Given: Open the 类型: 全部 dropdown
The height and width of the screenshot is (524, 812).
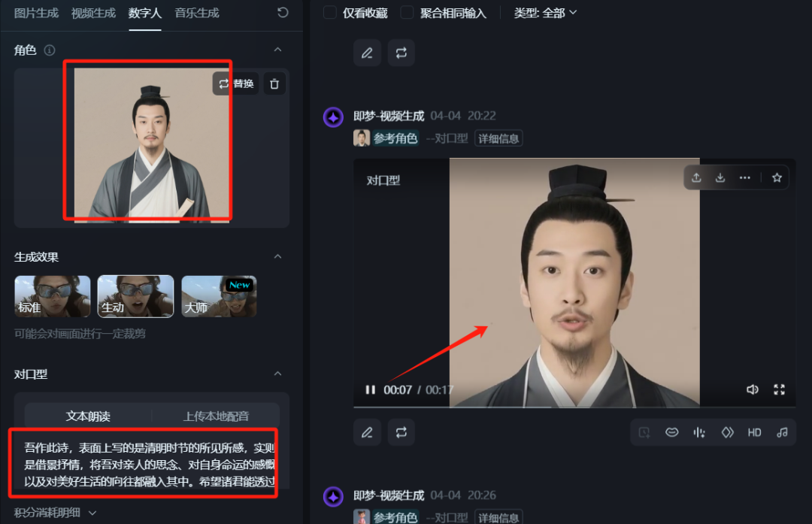Looking at the screenshot, I should [x=545, y=13].
